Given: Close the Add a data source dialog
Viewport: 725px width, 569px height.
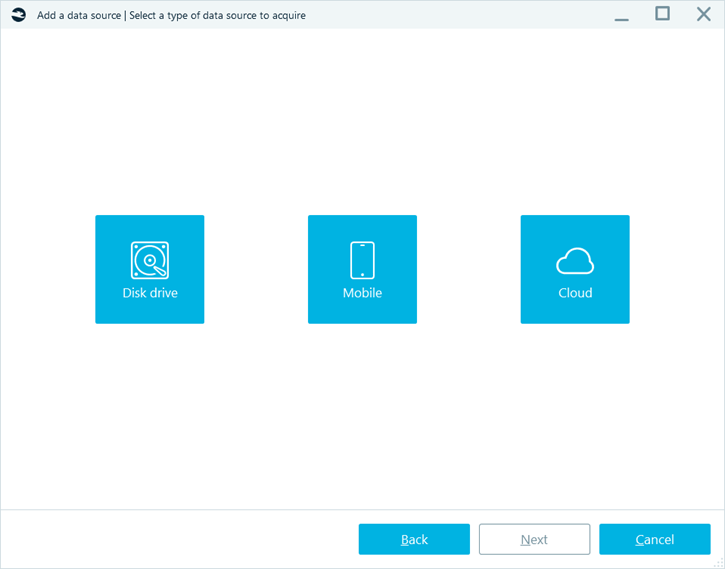Looking at the screenshot, I should (703, 14).
